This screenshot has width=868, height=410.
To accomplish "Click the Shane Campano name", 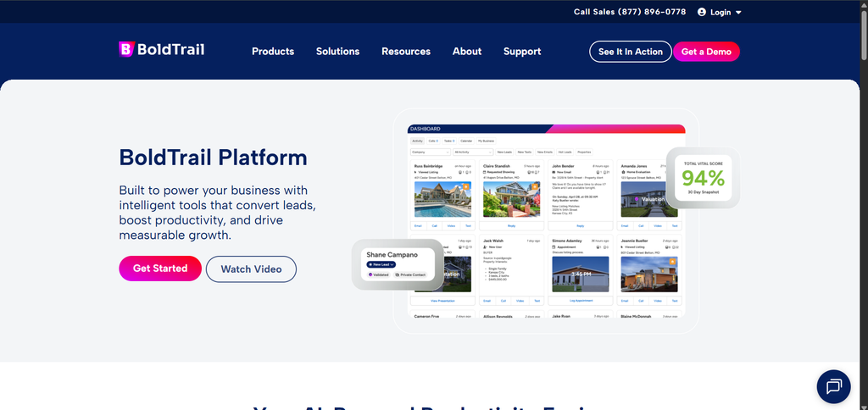I will 392,254.
